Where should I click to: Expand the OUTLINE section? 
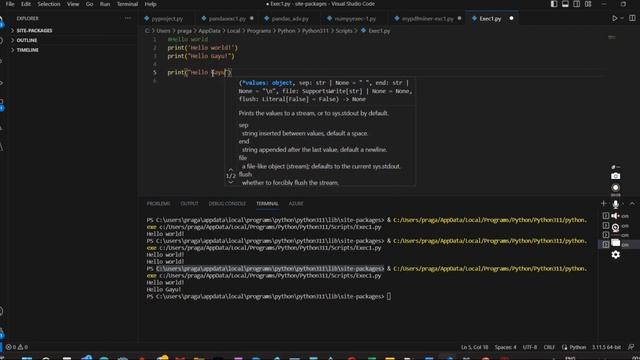[x=27, y=40]
